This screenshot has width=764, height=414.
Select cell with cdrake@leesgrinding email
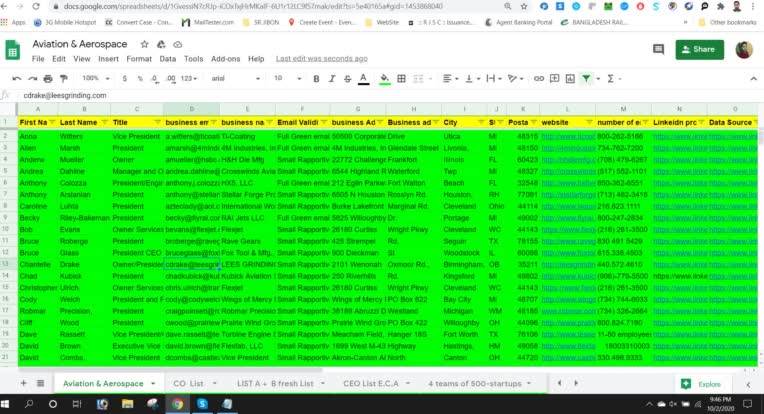click(191, 264)
